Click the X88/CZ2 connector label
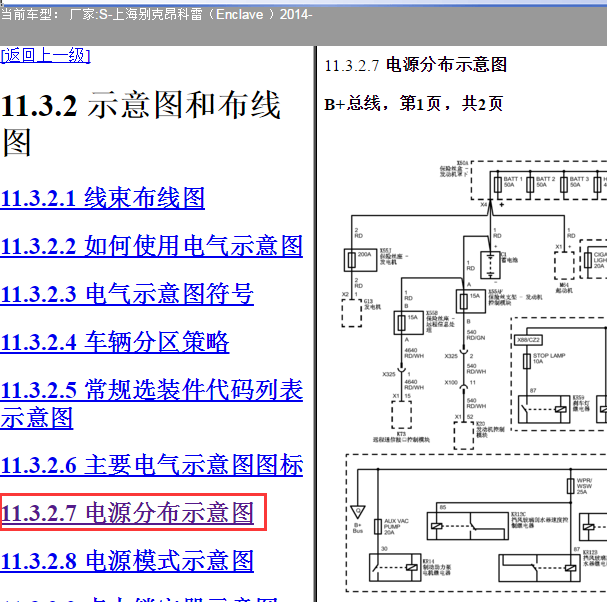607x602 pixels. tap(528, 340)
